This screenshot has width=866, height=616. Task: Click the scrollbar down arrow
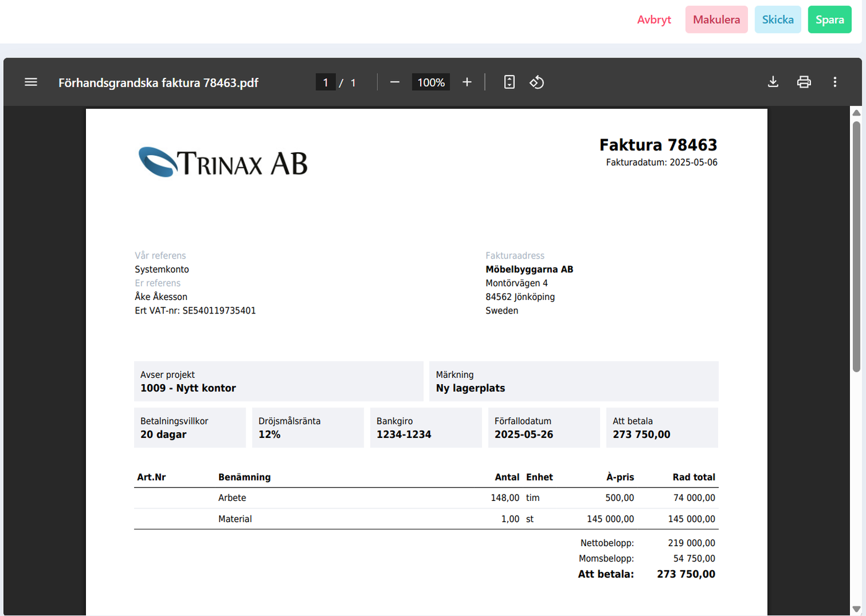(857, 609)
